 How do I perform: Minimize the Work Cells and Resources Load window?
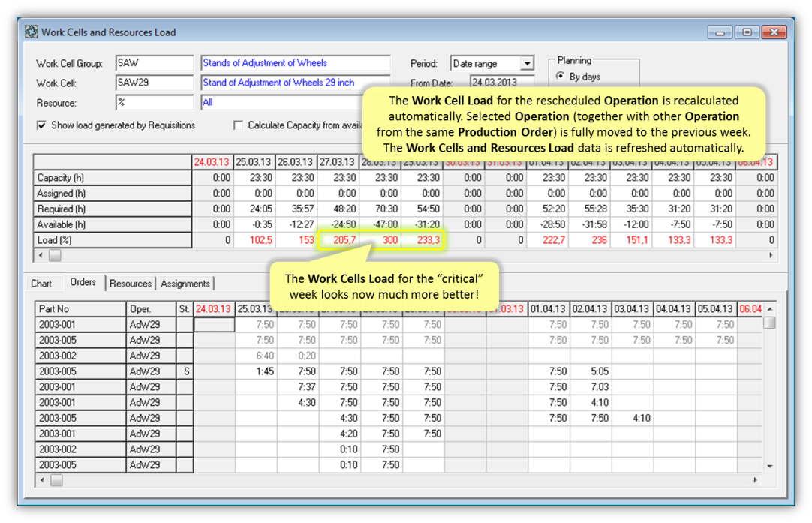(719, 32)
